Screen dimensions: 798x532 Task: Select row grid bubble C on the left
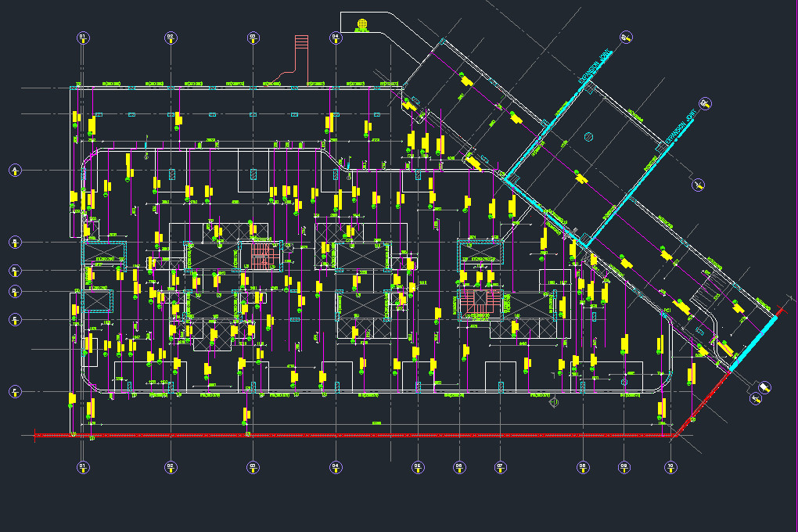pyautogui.click(x=16, y=271)
